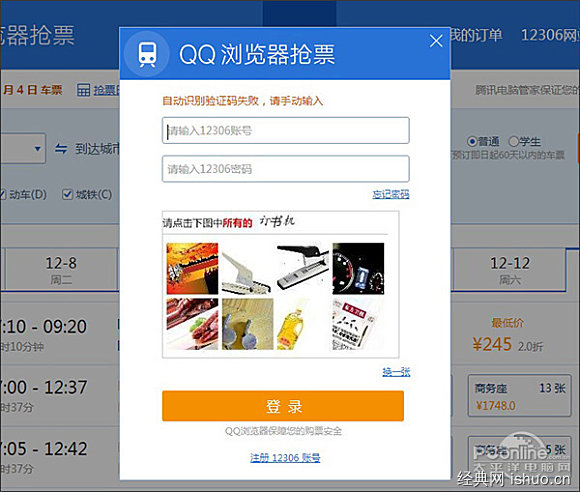Click the orange 登录 button
This screenshot has width=580, height=492.
283,406
